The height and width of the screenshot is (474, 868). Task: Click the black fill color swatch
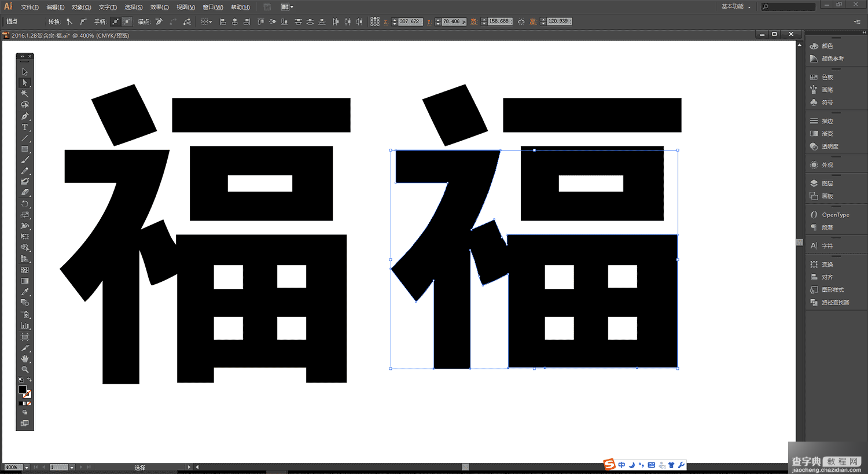pos(22,390)
